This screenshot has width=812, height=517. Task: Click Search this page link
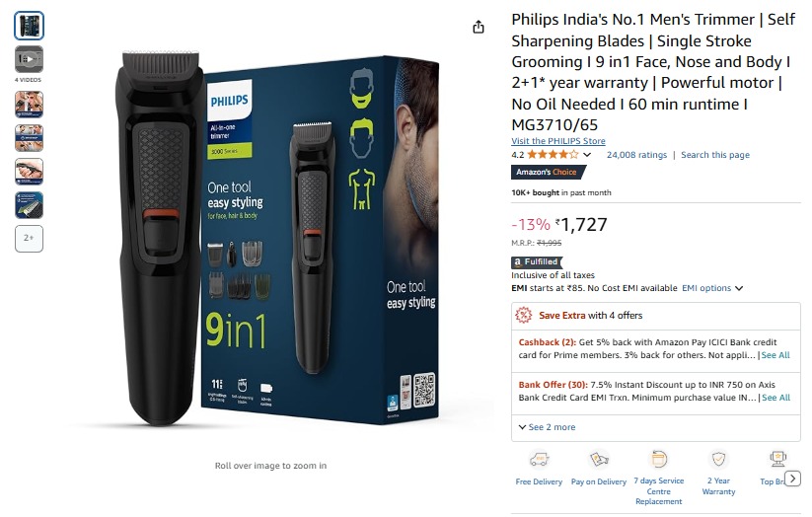point(715,155)
